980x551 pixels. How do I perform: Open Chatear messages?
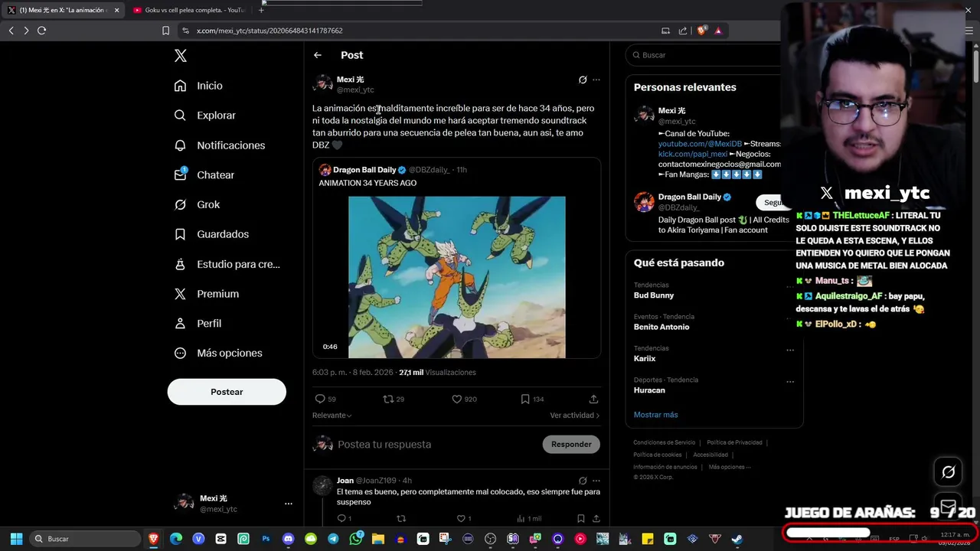pyautogui.click(x=204, y=174)
